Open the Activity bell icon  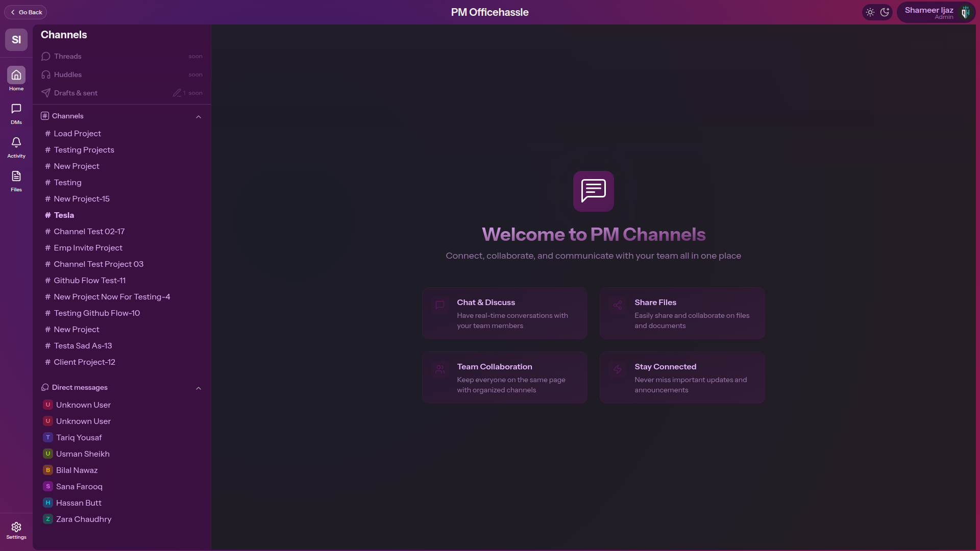(16, 142)
